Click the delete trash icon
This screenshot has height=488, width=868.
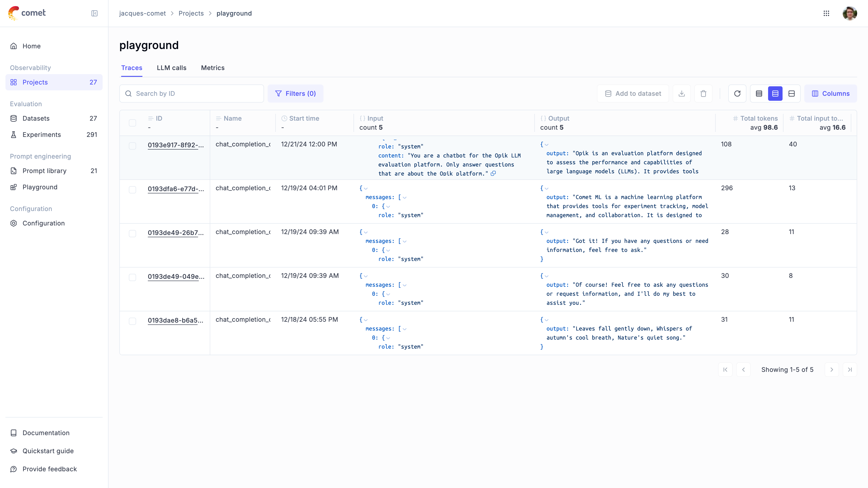tap(703, 94)
